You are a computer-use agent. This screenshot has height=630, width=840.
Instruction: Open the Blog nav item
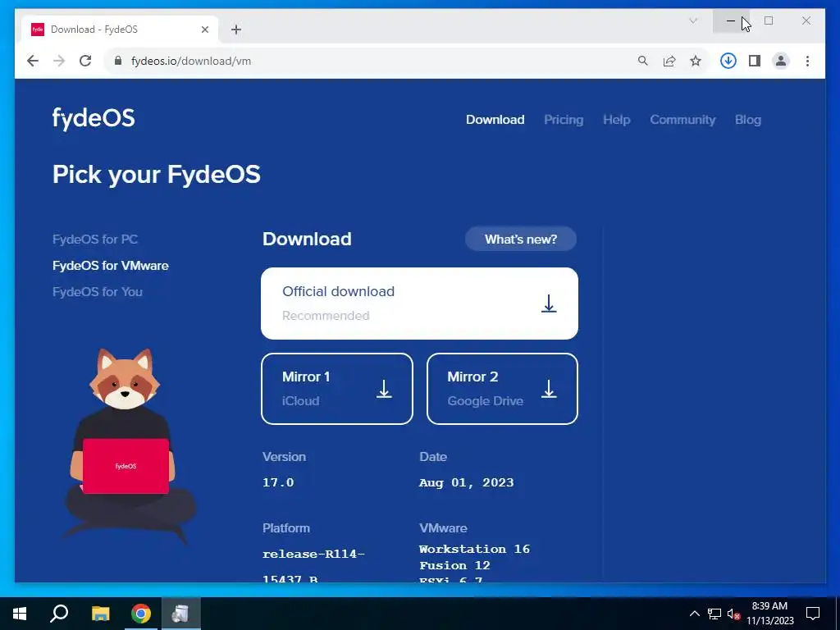pos(748,120)
